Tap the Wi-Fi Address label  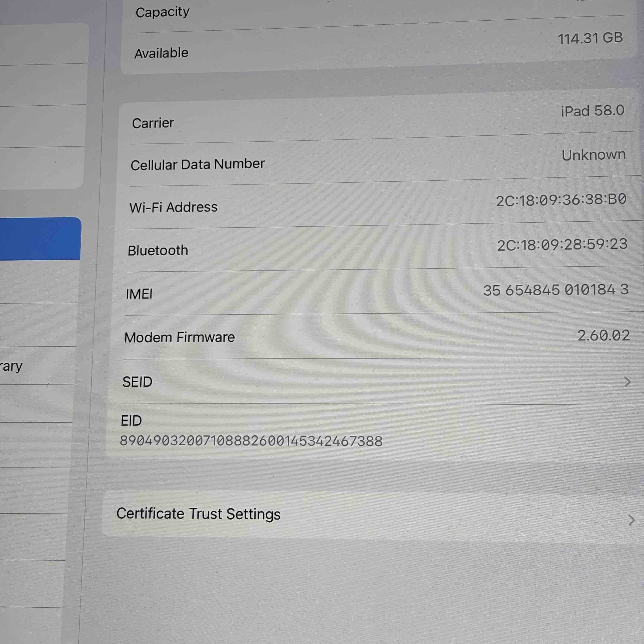click(x=173, y=207)
